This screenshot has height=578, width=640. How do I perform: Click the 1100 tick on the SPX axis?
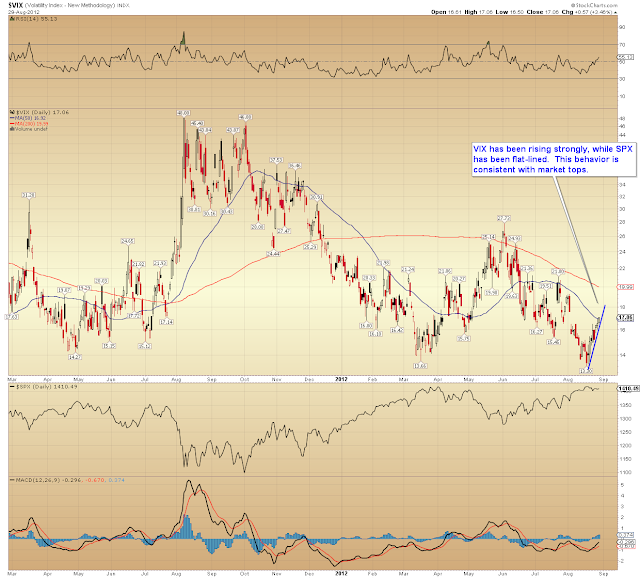[x=625, y=473]
